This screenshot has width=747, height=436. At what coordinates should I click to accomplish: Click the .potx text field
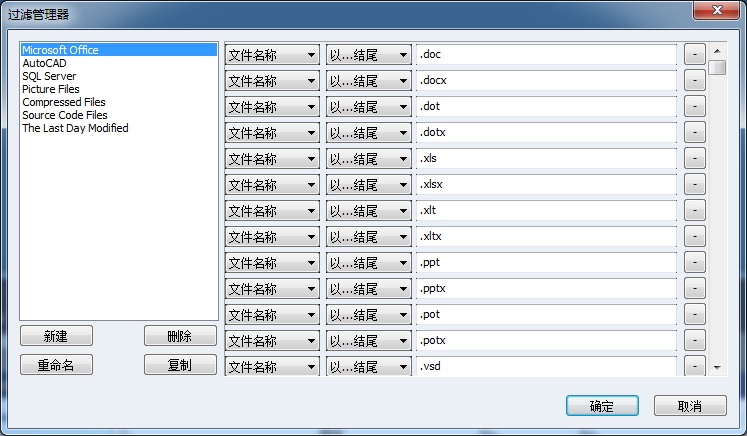coord(546,340)
